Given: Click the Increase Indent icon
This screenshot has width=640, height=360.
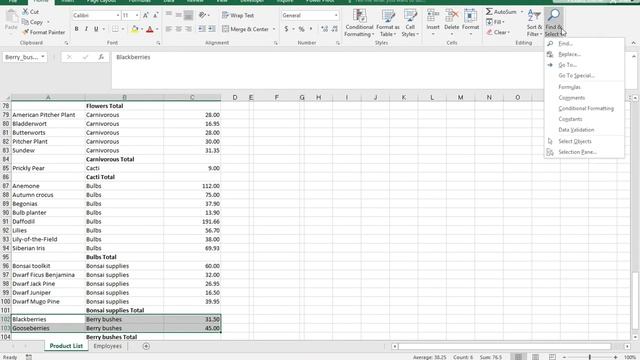Looking at the screenshot, I should 212,29.
